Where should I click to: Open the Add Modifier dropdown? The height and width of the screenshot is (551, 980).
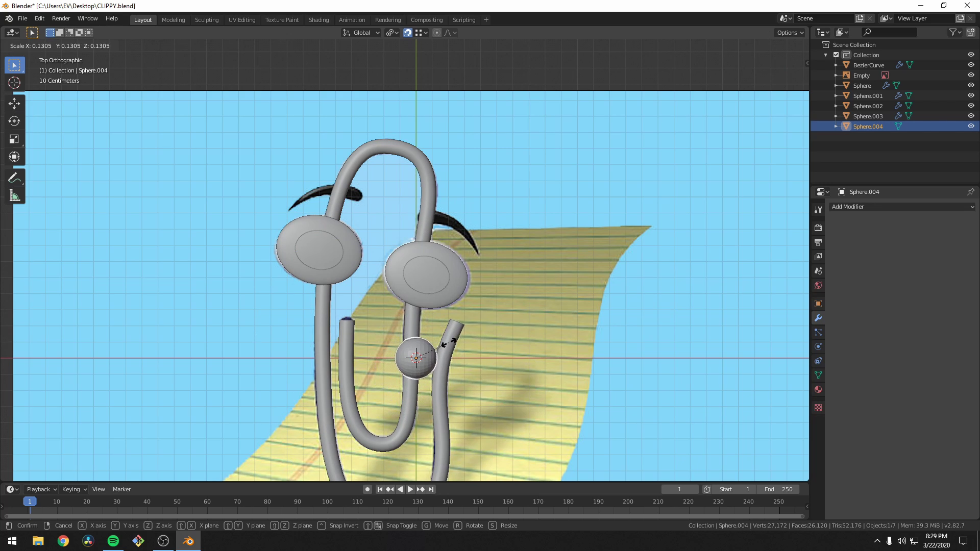[901, 207]
